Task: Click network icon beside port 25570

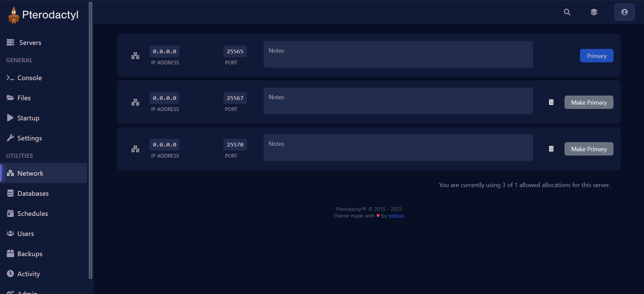Action: [x=135, y=149]
